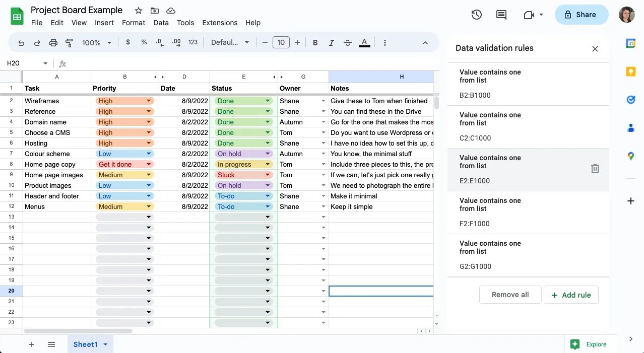Click the Add rule button
644x353 pixels.
[571, 295]
